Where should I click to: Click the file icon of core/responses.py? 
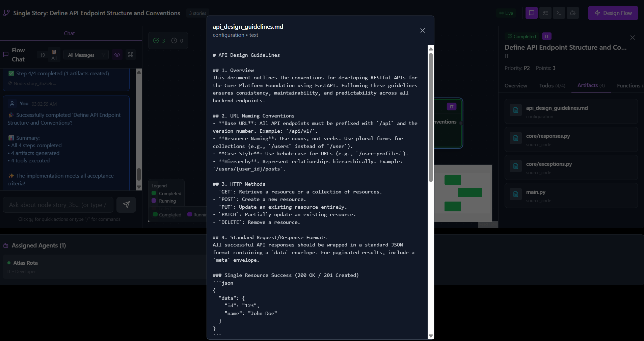pos(516,138)
